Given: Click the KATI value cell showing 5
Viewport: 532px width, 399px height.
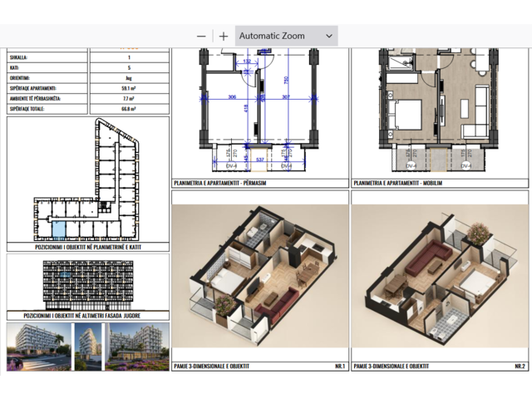Looking at the screenshot, I should tap(129, 67).
